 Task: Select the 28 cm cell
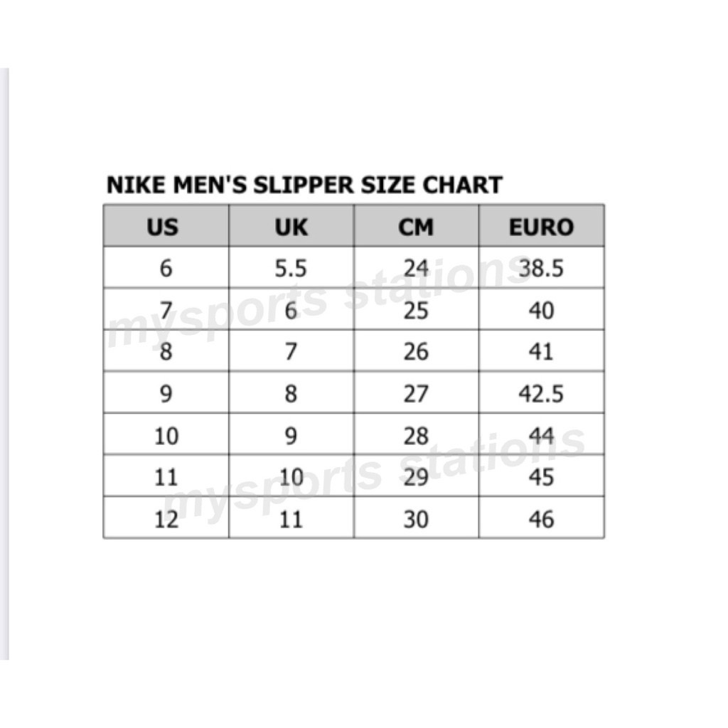point(416,435)
